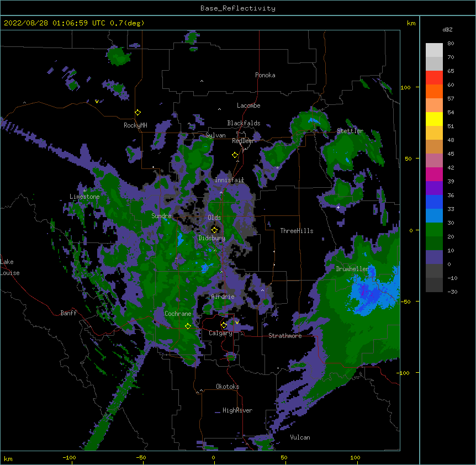Select the Lacombe town label

(x=248, y=105)
